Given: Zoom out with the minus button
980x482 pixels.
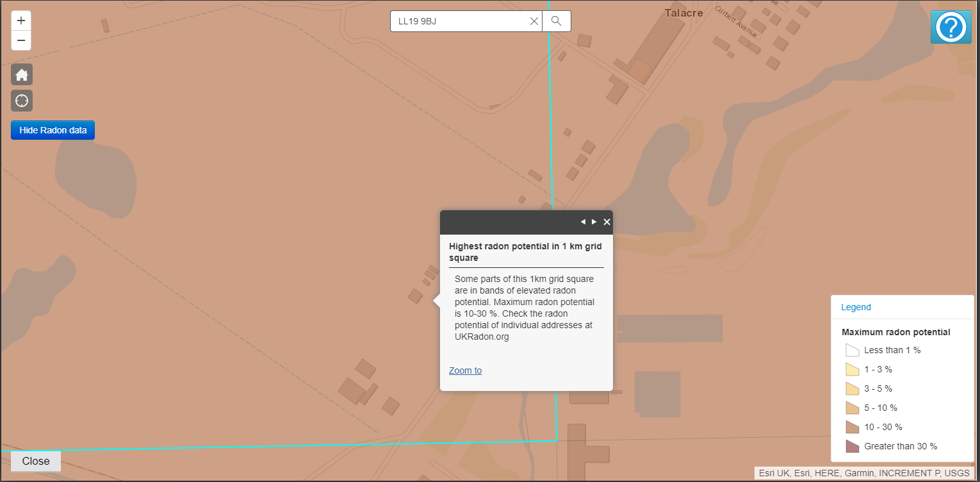Looking at the screenshot, I should 21,40.
